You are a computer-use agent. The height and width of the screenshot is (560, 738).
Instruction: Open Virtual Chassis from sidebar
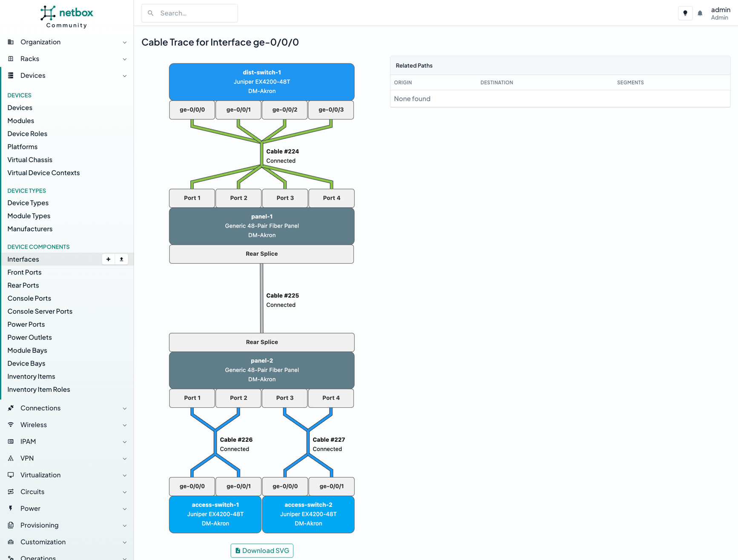[x=30, y=160]
